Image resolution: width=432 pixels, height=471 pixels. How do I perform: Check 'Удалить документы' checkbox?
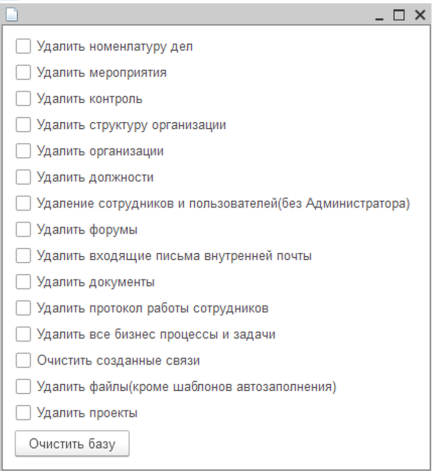click(23, 282)
